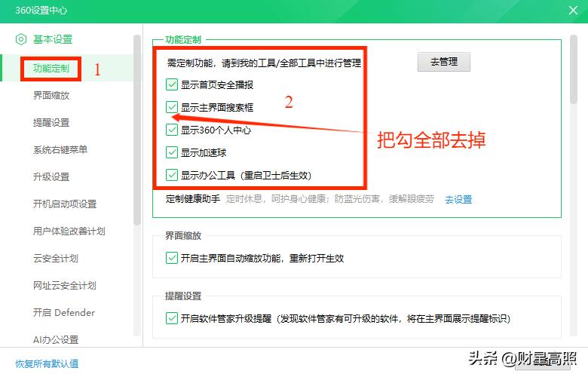Uncheck 显示加速球 checkbox

click(172, 152)
